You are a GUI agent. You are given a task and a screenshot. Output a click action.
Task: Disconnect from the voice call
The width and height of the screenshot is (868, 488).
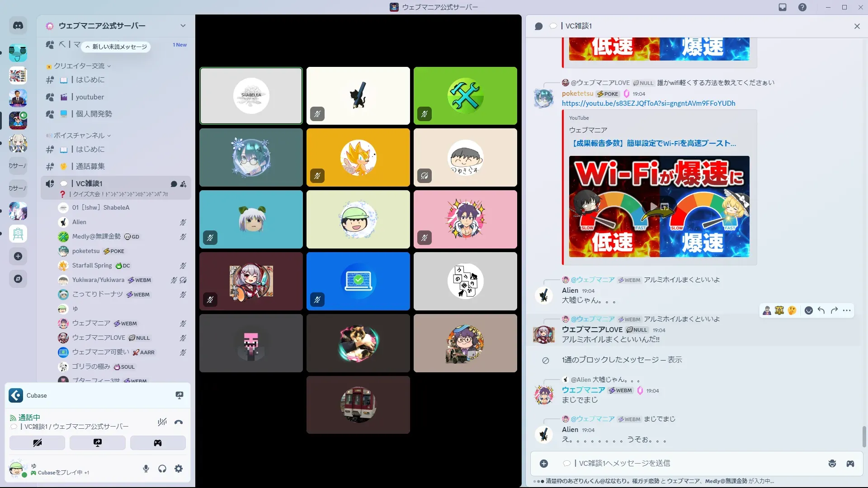tap(179, 422)
